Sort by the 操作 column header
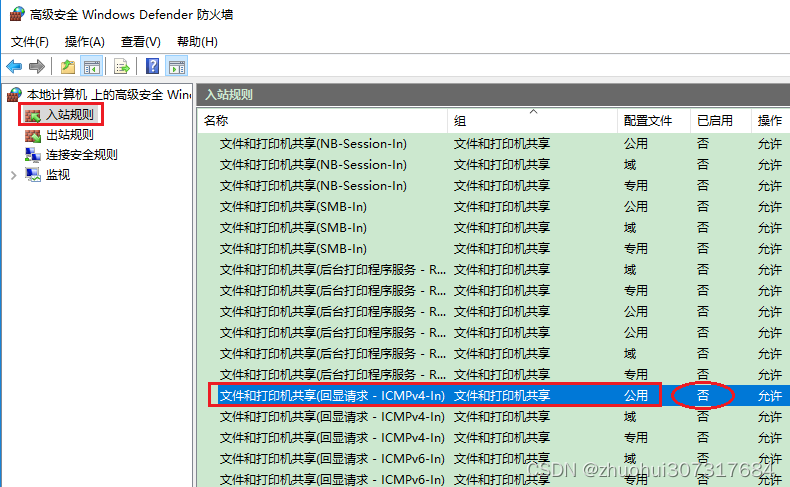This screenshot has width=790, height=487. click(770, 121)
